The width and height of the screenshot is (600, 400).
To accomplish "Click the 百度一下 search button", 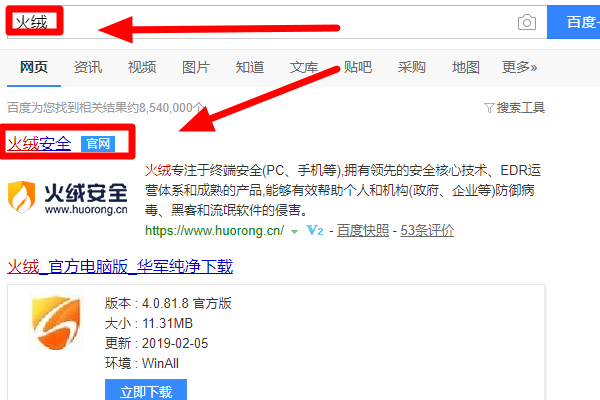I will [x=574, y=22].
